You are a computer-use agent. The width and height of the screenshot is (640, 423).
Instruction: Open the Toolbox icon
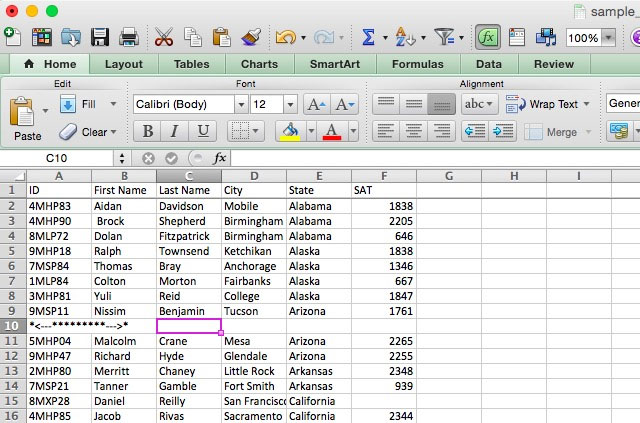[517, 37]
